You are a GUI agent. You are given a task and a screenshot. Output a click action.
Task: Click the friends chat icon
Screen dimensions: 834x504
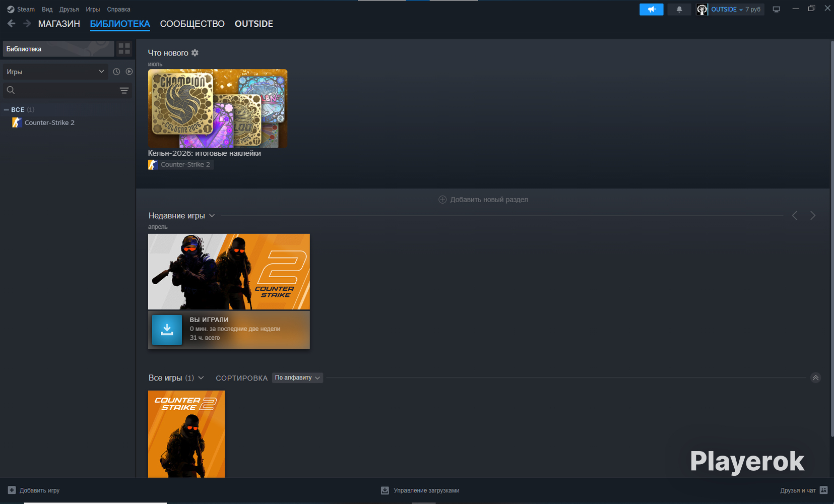click(824, 490)
